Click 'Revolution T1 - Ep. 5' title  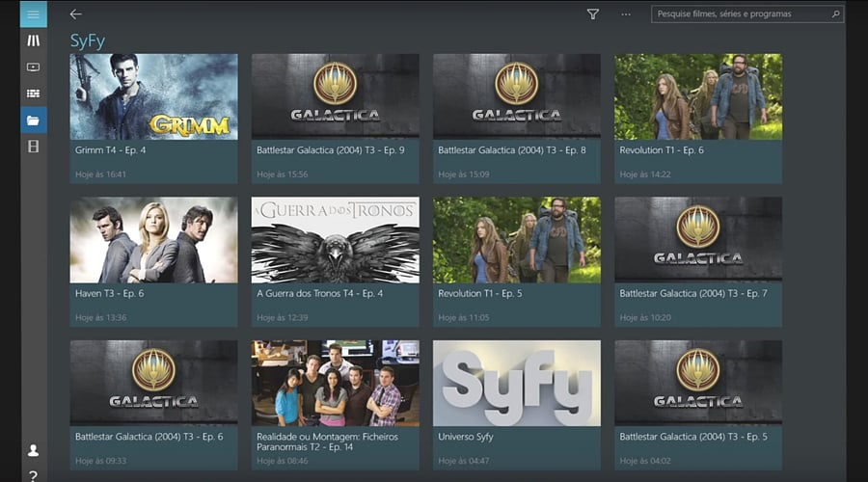tap(480, 293)
